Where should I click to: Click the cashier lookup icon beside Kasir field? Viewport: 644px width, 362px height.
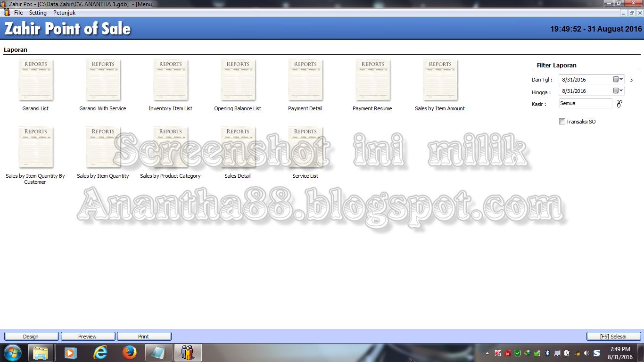tap(619, 104)
